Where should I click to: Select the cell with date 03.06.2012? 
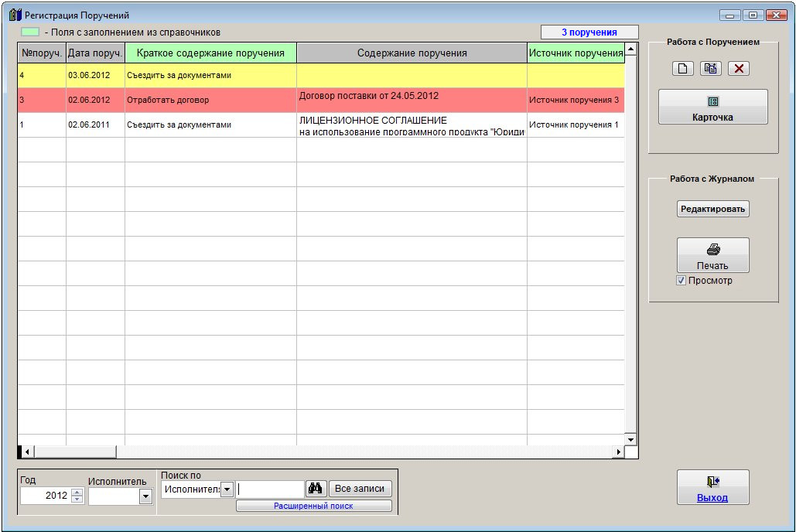point(95,75)
